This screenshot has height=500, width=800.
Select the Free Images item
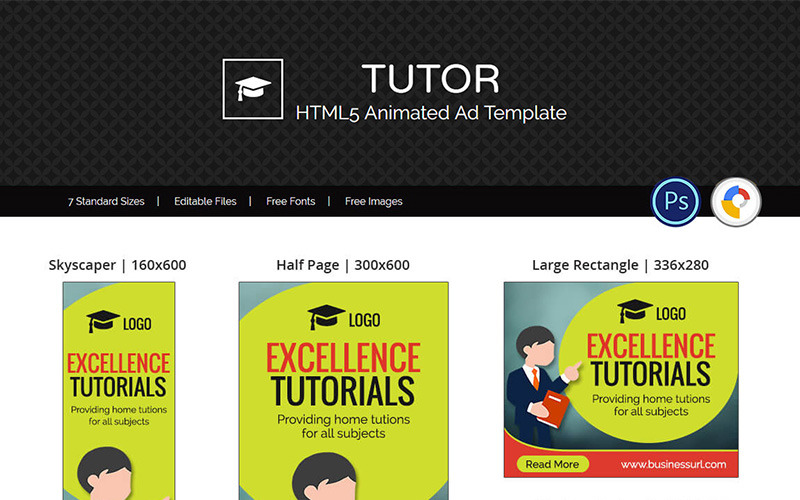click(x=373, y=202)
